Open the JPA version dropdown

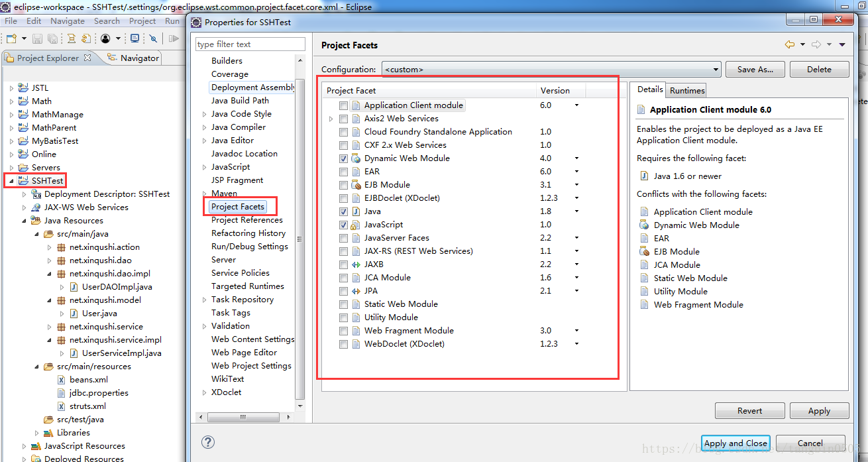pos(576,291)
